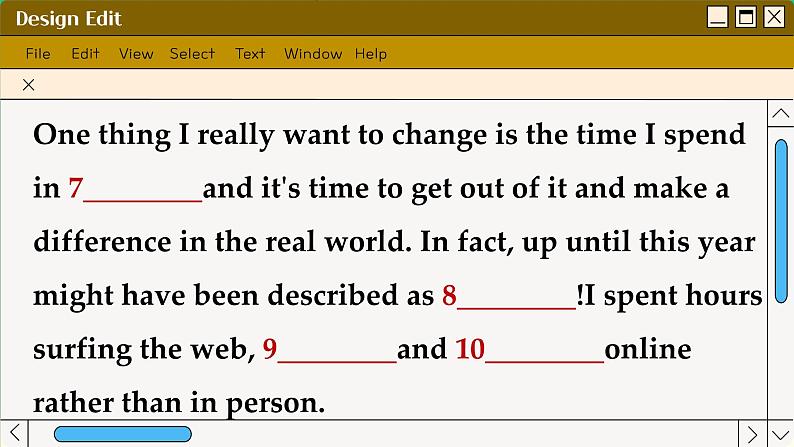Close the Design Edit window

coord(774,17)
